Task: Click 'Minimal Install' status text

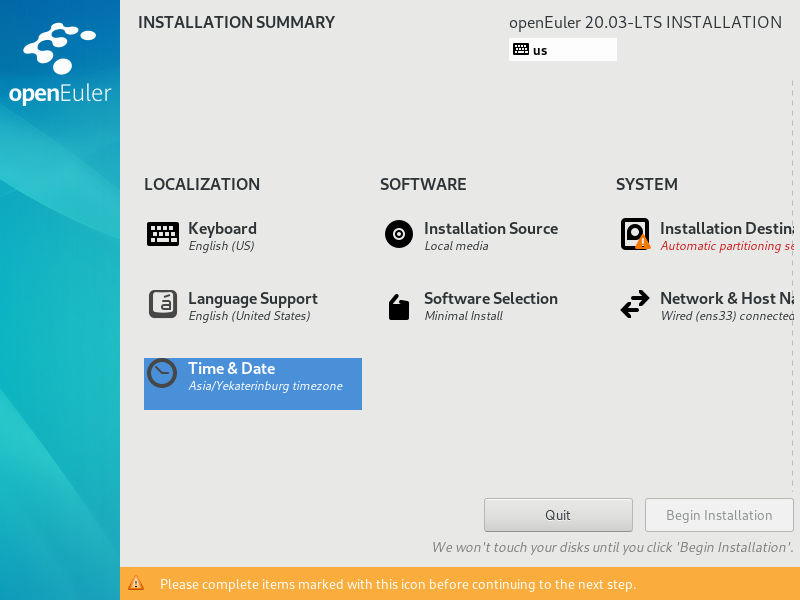Action: 463,316
